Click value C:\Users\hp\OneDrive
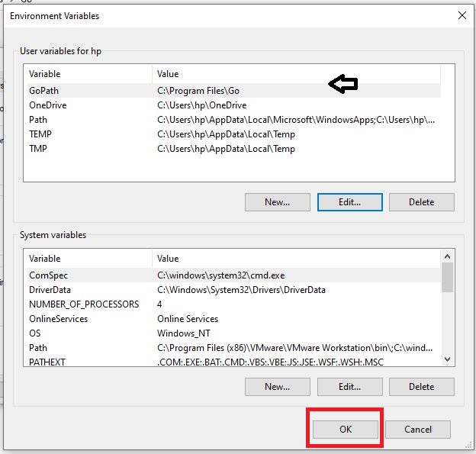 tap(202, 105)
